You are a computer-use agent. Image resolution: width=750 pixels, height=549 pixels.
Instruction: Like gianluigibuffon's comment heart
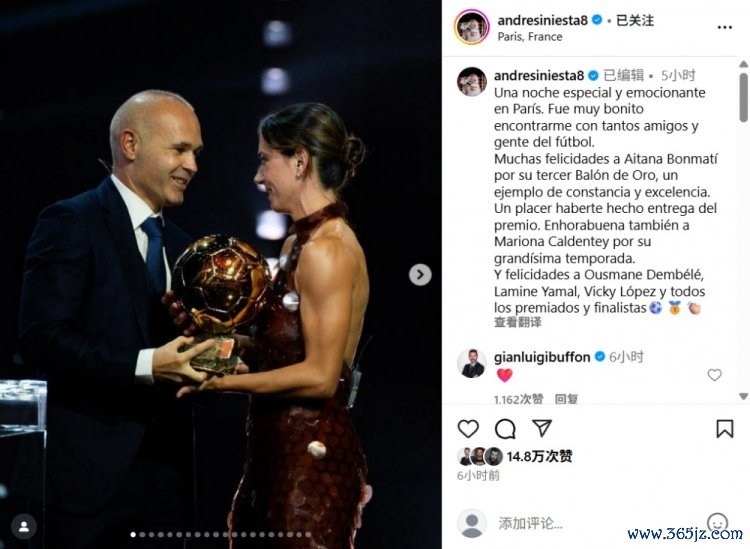coord(714,375)
